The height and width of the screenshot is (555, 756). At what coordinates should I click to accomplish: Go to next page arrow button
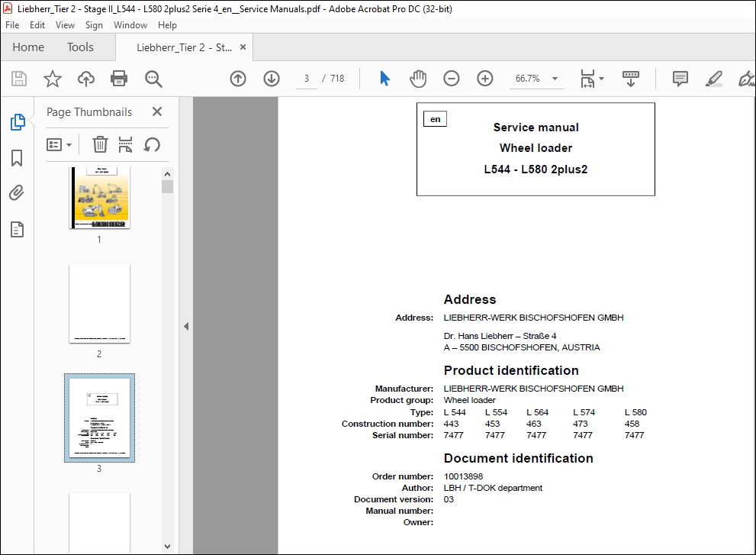tap(272, 78)
